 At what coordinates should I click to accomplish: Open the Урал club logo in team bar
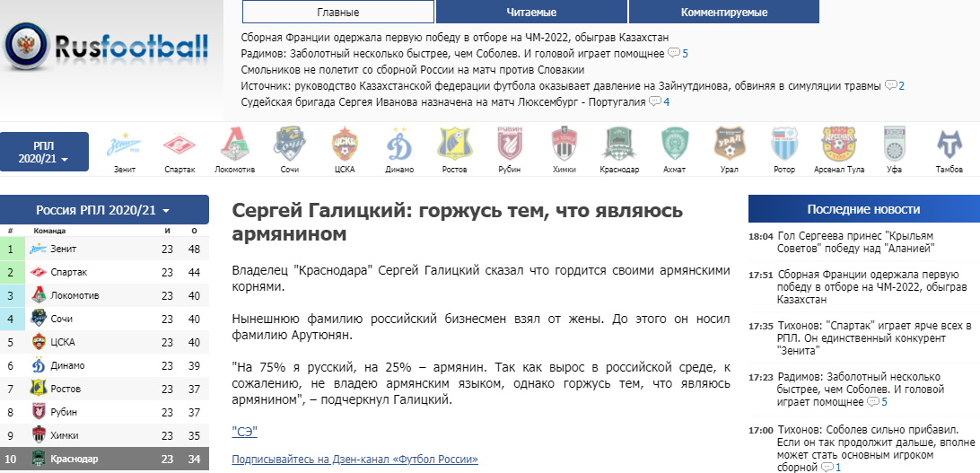[x=730, y=145]
